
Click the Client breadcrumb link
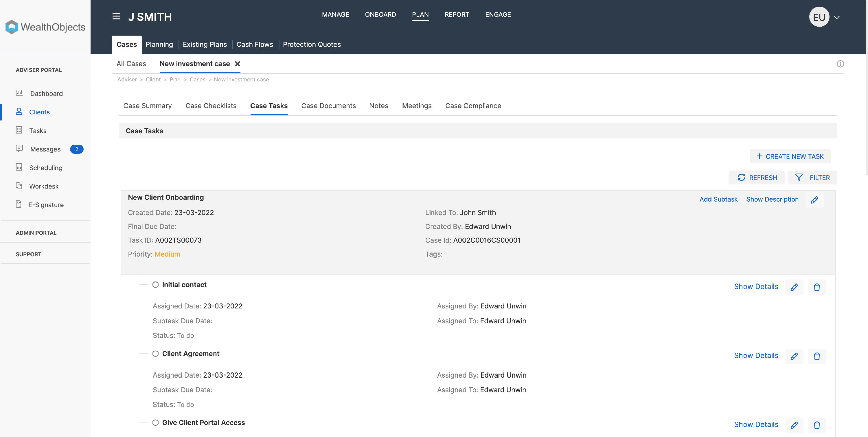tap(153, 80)
